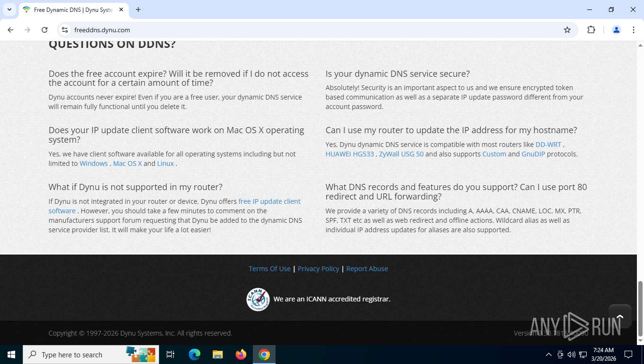Click the scroll-to-top arrow button
Viewport: 644px width, 364px height.
620,317
